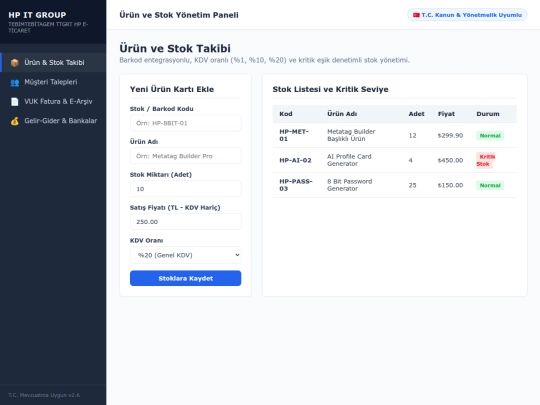Viewport: 540px width, 405px height.
Task: Click the Stok Miktarı (Adet) field
Action: pyautogui.click(x=186, y=189)
